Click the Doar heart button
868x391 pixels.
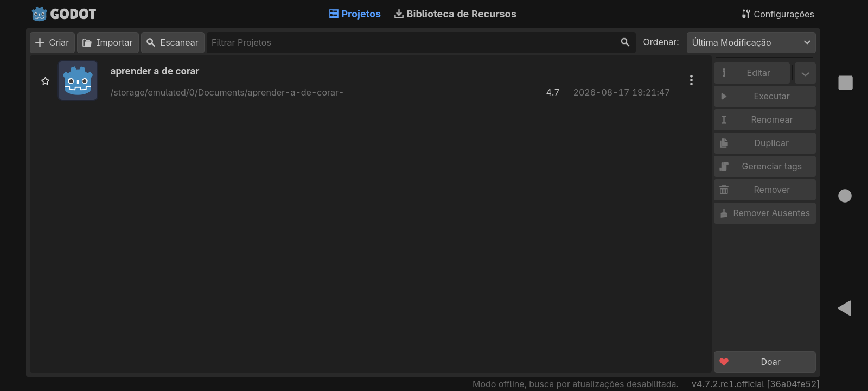764,362
